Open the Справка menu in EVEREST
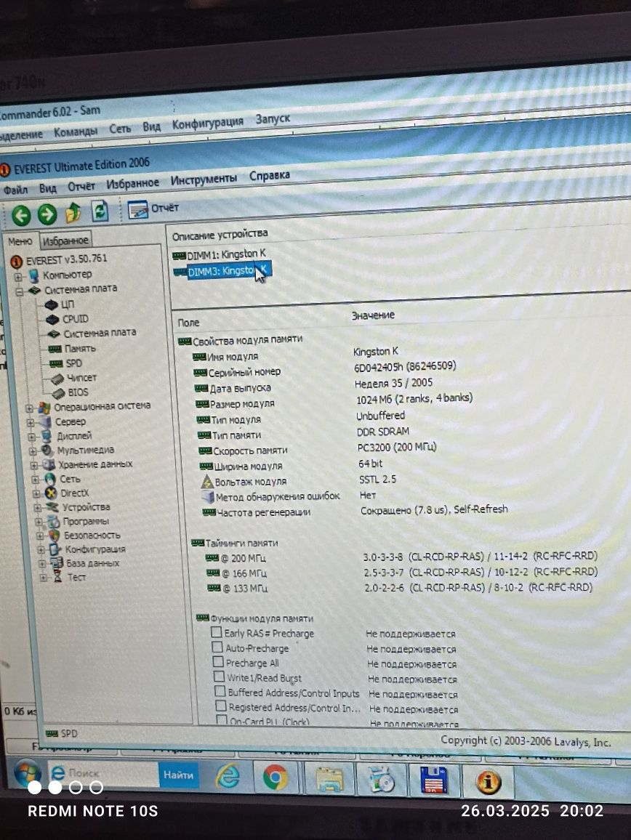 (x=270, y=176)
